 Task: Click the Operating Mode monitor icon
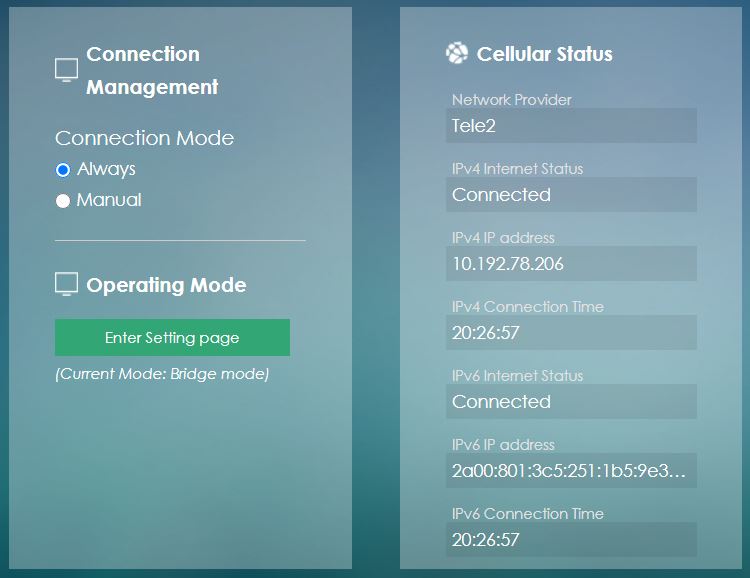pos(66,285)
